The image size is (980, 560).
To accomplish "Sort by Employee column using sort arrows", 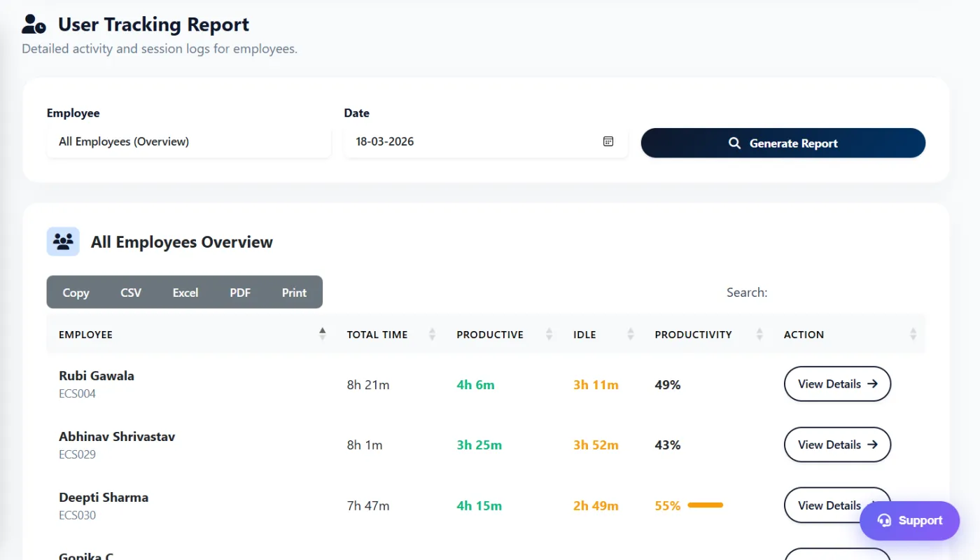I will click(x=322, y=335).
